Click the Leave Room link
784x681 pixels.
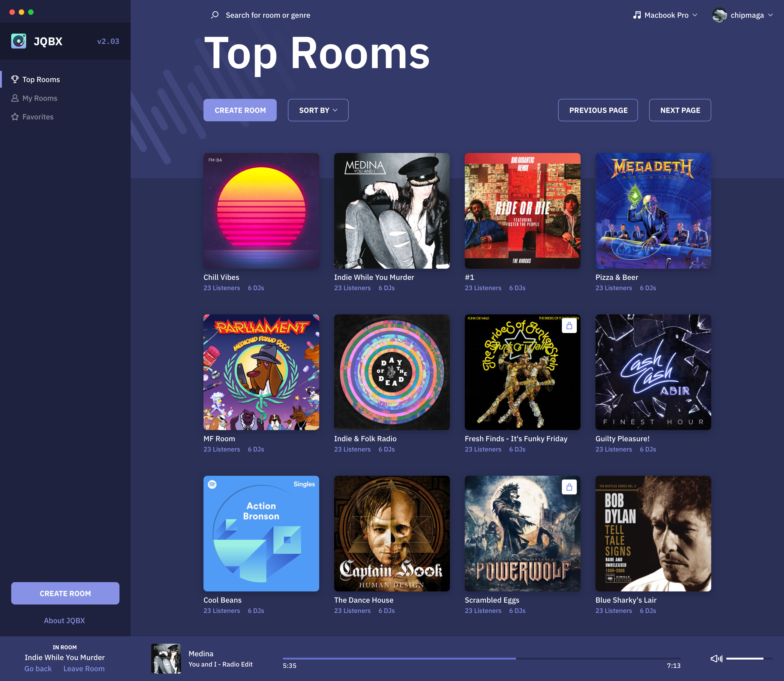click(84, 668)
